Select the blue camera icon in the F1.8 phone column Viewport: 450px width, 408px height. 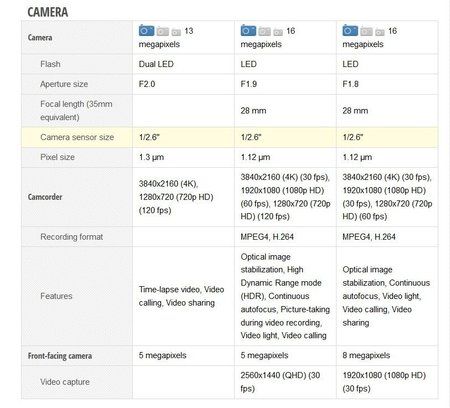[350, 30]
